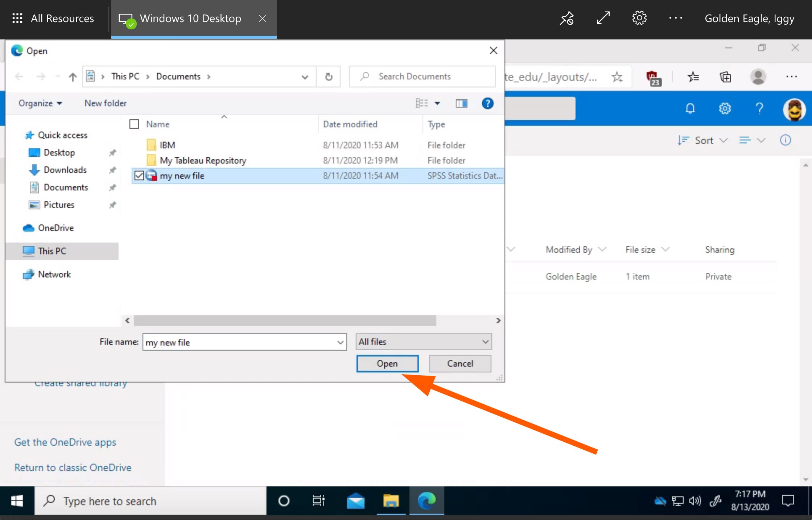Open the File name history dropdown
The image size is (812, 520).
[340, 342]
